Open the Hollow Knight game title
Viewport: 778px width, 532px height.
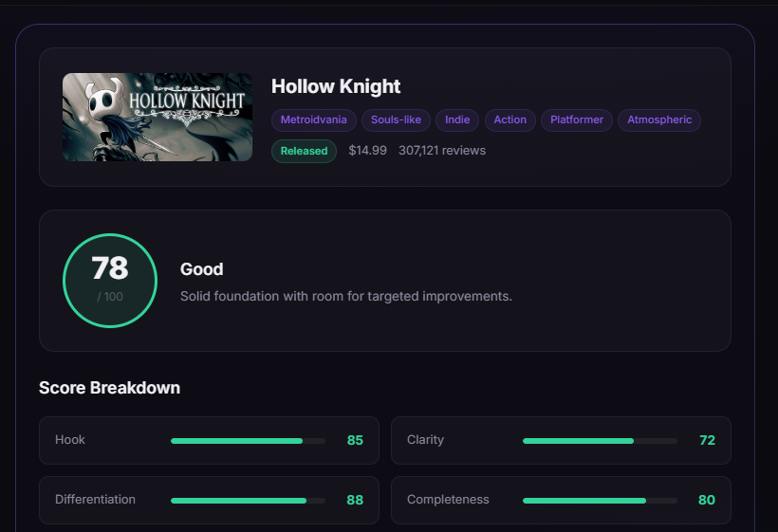tap(336, 86)
